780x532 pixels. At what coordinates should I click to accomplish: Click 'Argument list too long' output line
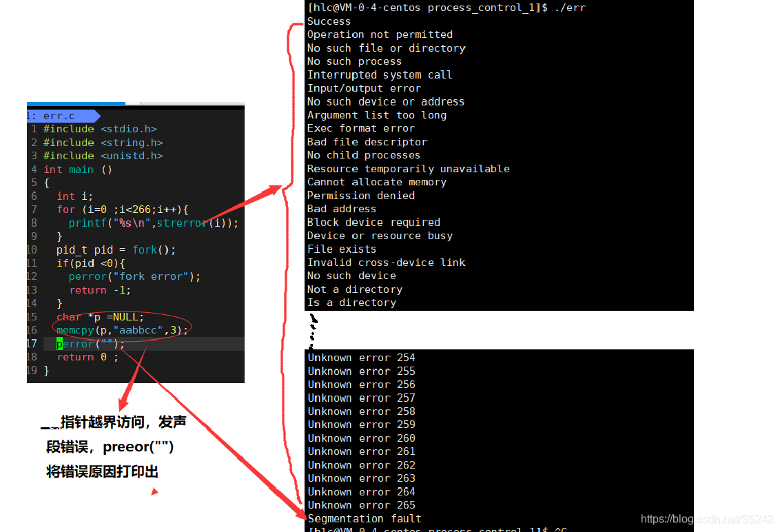(x=377, y=116)
